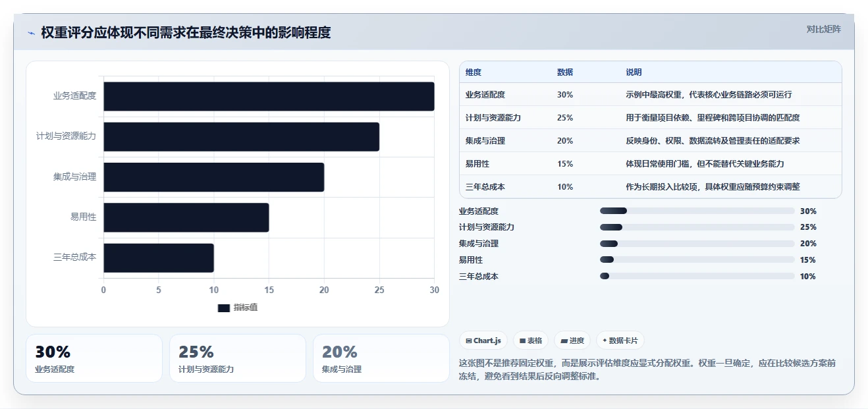Click the 计划与资源能力 progress bar
Viewport: 868px width, 409px height.
tap(697, 227)
